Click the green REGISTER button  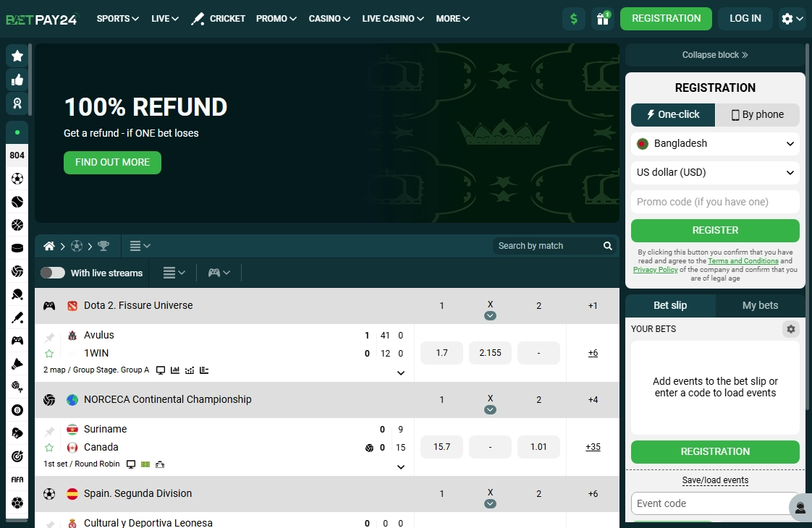pos(715,230)
